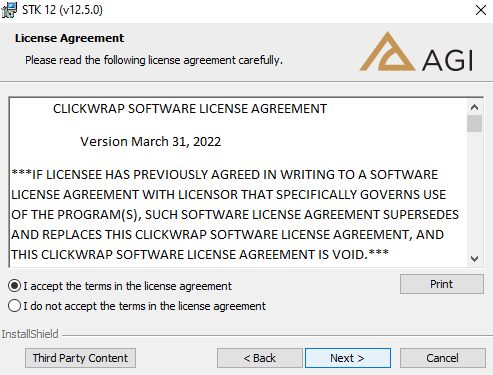
Task: Go back with the Back button
Action: [x=260, y=358]
